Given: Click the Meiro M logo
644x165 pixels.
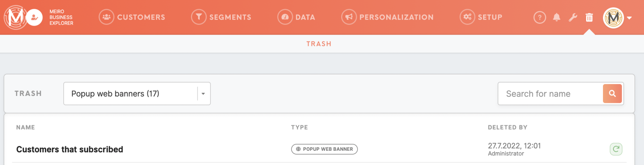Looking at the screenshot, I should coord(15,17).
